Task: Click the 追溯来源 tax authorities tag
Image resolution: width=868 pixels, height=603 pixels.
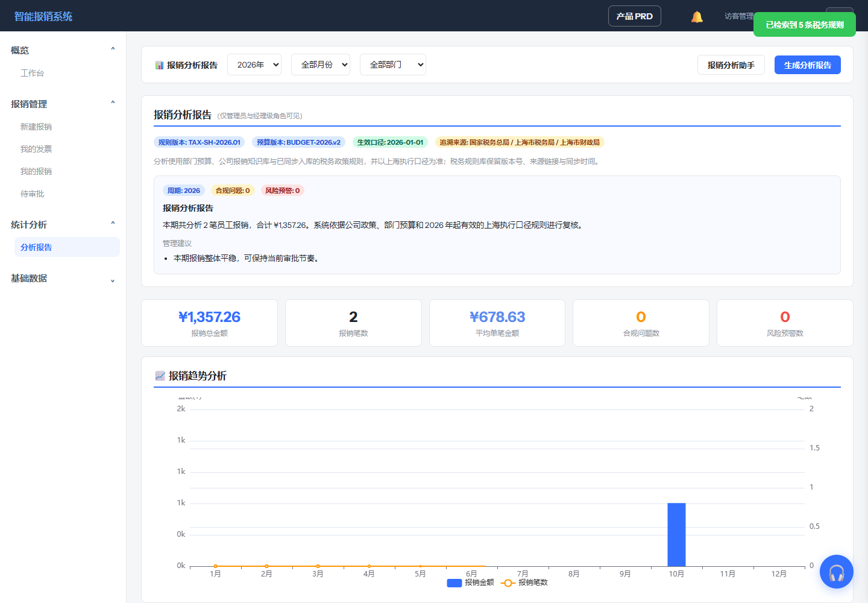Action: (520, 142)
